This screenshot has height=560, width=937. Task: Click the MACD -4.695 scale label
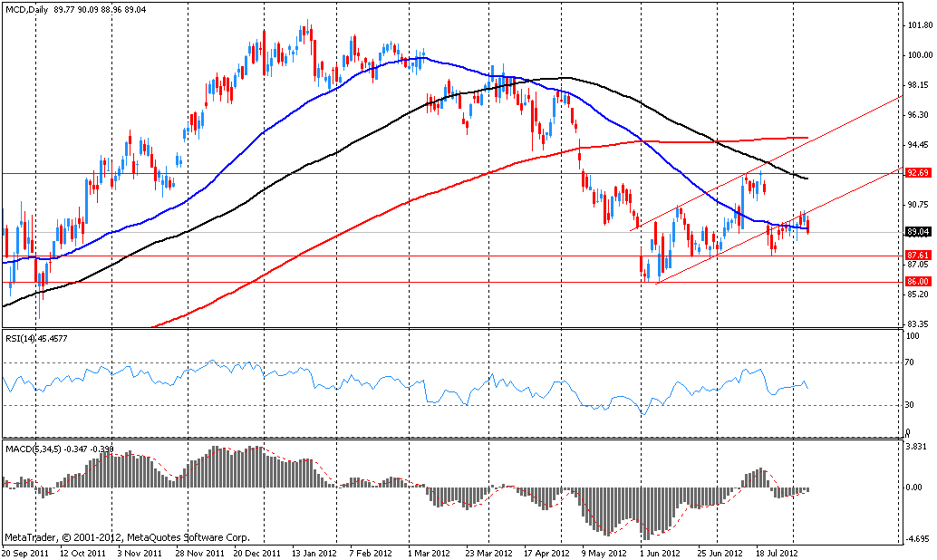[x=917, y=538]
